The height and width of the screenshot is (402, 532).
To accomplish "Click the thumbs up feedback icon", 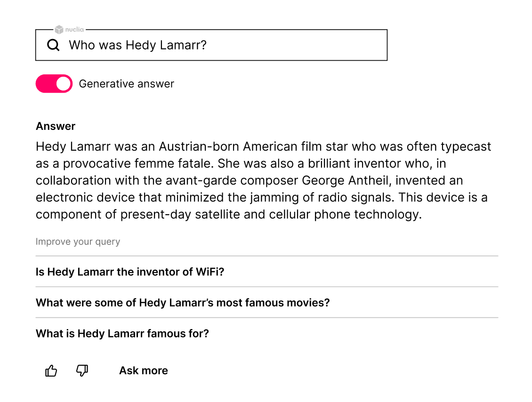I will pos(51,371).
